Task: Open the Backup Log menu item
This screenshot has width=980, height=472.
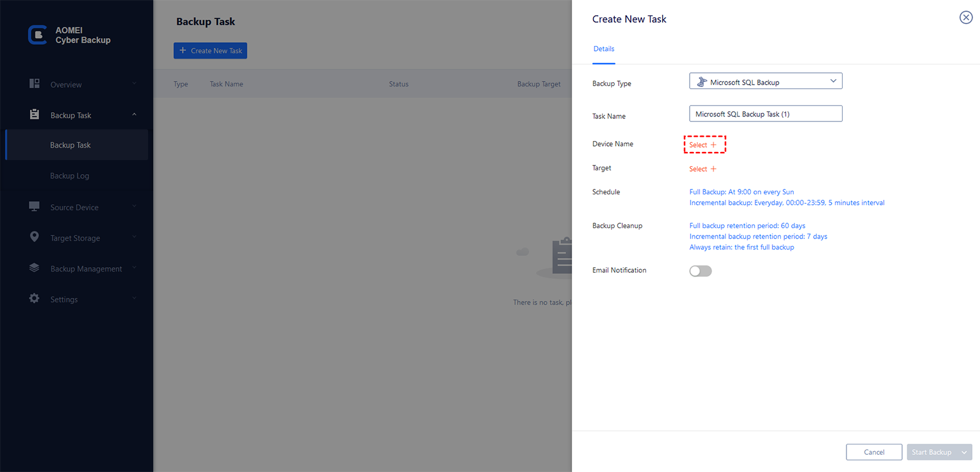Action: [70, 176]
